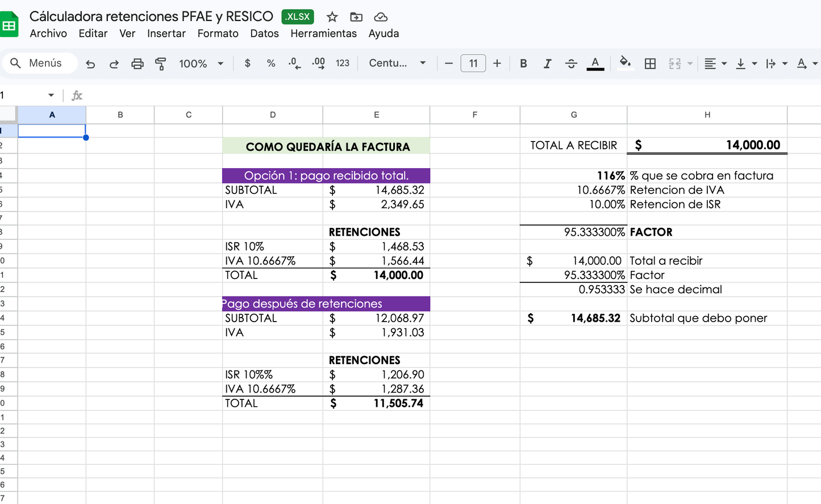Select Pago después de retenciones header

point(326,303)
